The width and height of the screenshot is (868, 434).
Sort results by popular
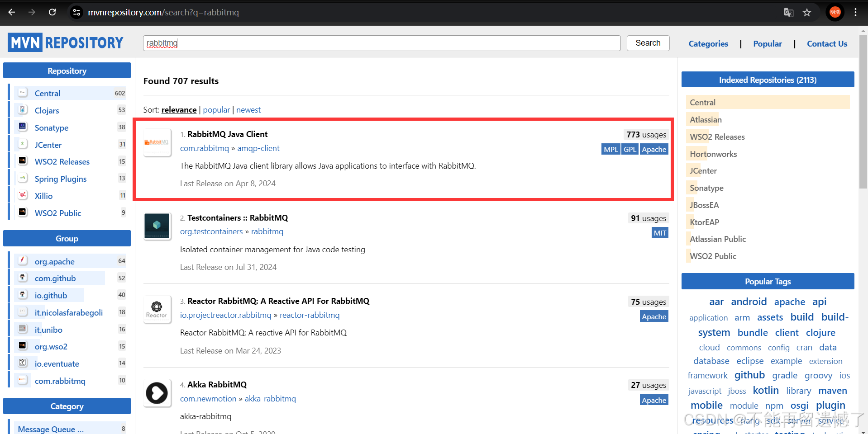pos(216,110)
